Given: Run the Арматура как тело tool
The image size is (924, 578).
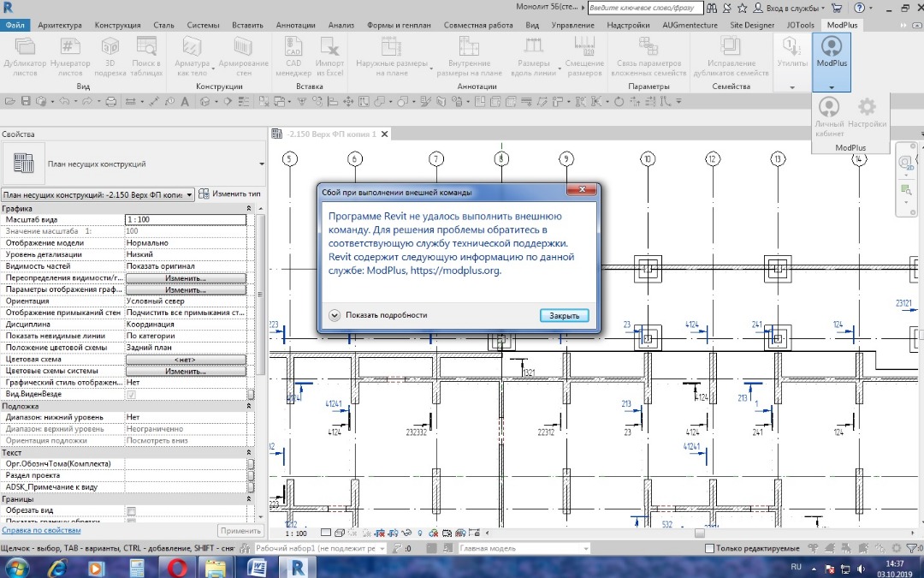Looking at the screenshot, I should point(192,57).
